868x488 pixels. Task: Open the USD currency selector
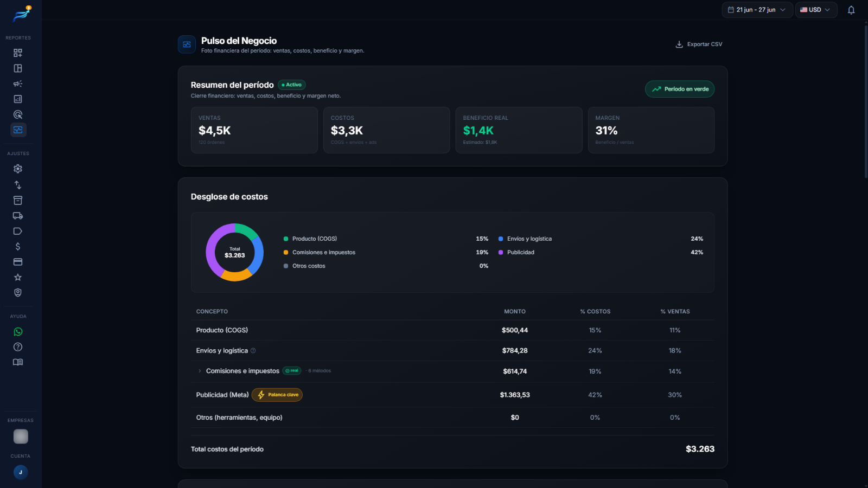click(816, 10)
